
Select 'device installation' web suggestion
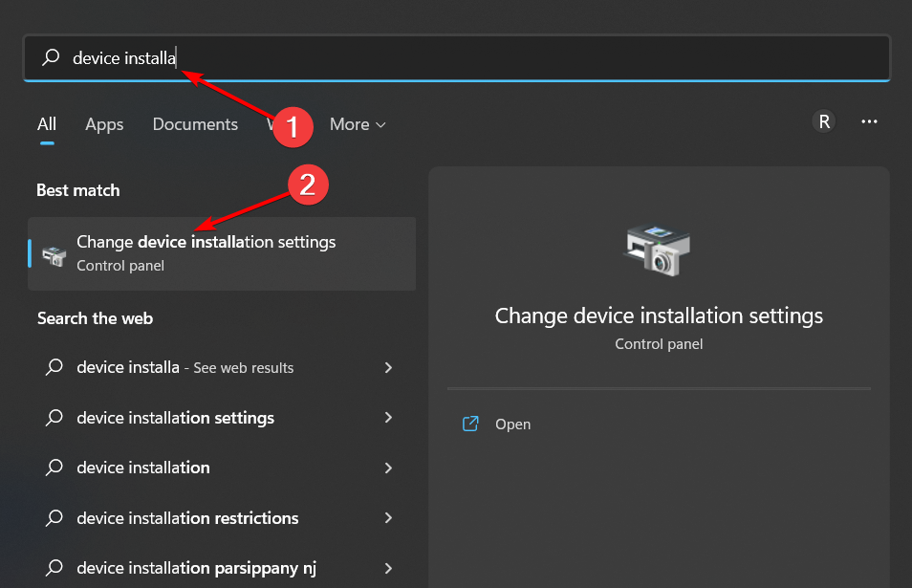click(x=222, y=468)
